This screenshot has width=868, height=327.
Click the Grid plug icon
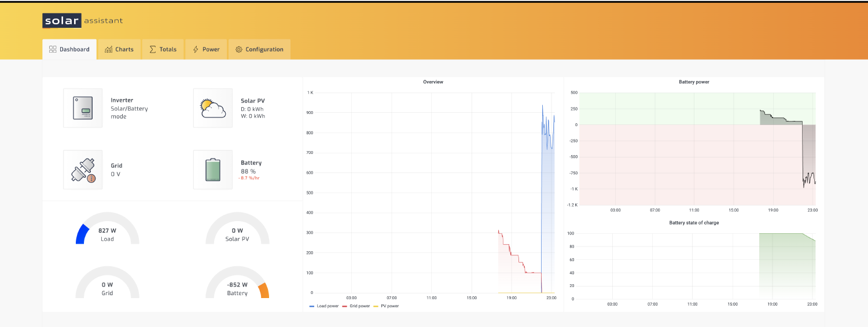coord(83,170)
